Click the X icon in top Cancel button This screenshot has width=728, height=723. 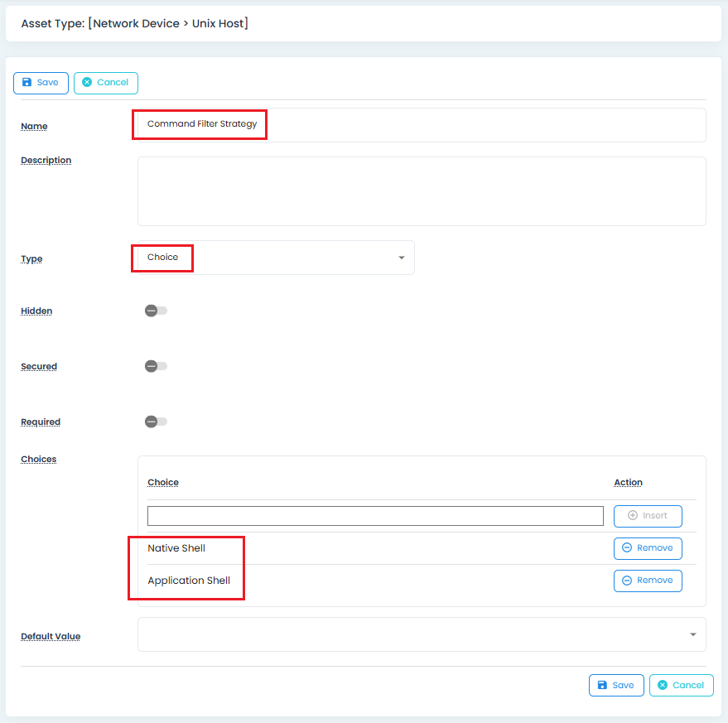[x=87, y=83]
